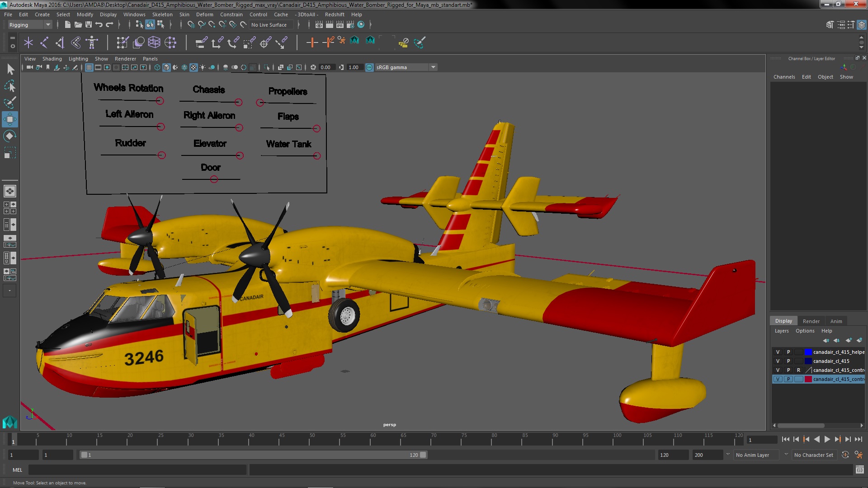The height and width of the screenshot is (488, 868).
Task: Activate the Lasso select tool in toolbox
Action: pos(10,86)
